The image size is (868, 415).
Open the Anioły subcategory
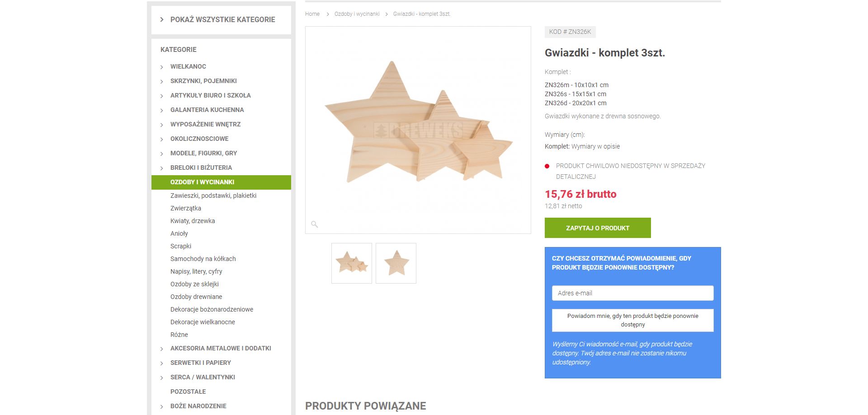[179, 233]
